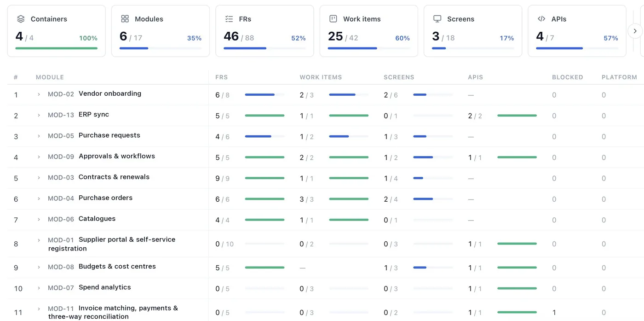Sort by the SCREENS column header

point(399,77)
